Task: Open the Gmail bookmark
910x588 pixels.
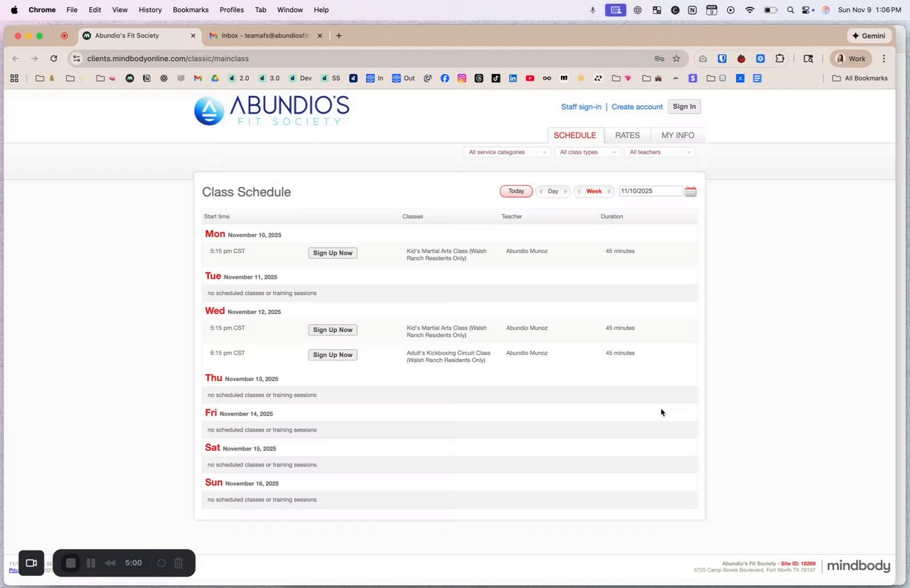Action: pyautogui.click(x=198, y=78)
